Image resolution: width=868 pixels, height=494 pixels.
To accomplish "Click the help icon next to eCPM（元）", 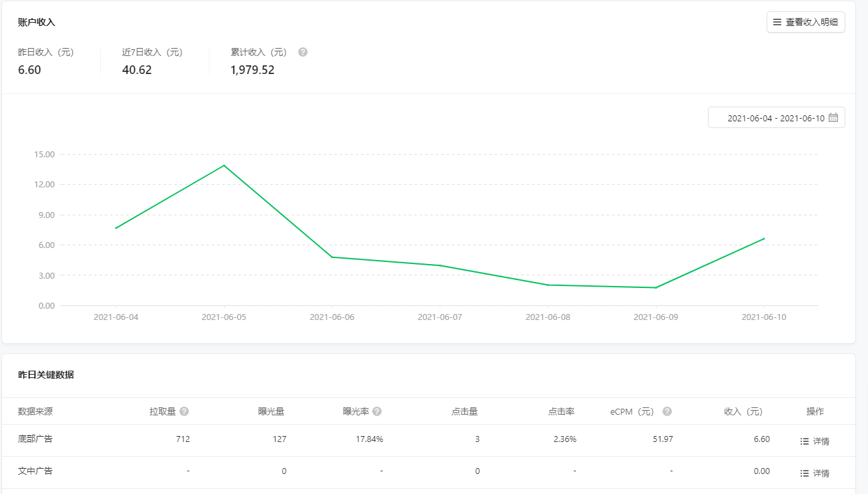I will [x=667, y=411].
